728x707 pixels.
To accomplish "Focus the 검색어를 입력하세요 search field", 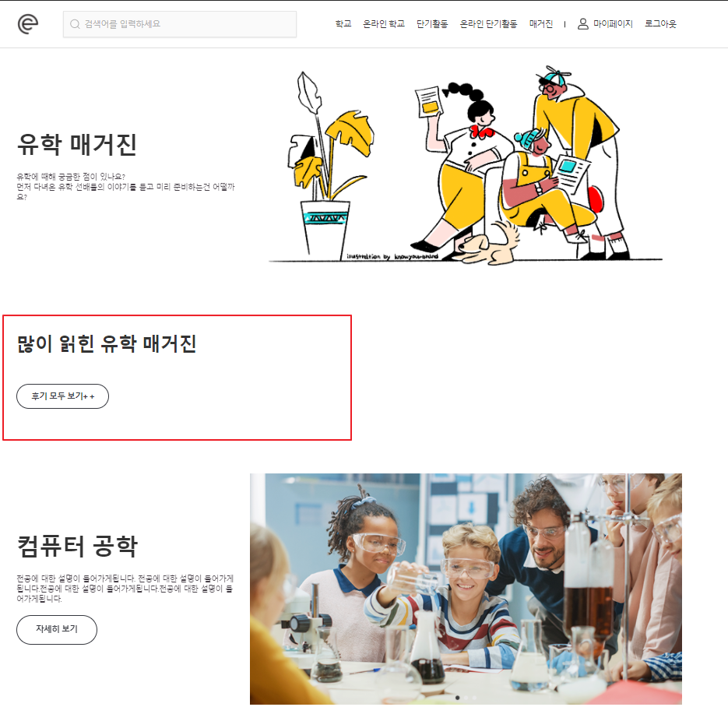I will tap(180, 24).
